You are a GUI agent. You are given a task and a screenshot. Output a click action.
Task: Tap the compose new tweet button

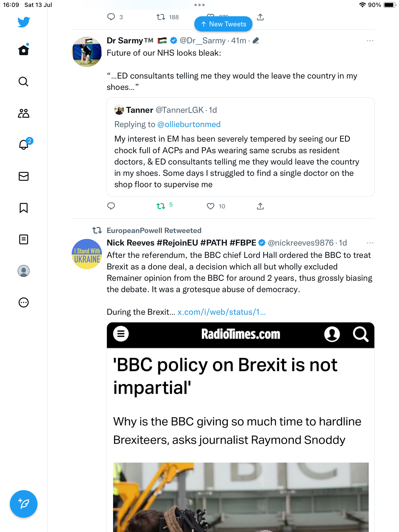tap(24, 504)
